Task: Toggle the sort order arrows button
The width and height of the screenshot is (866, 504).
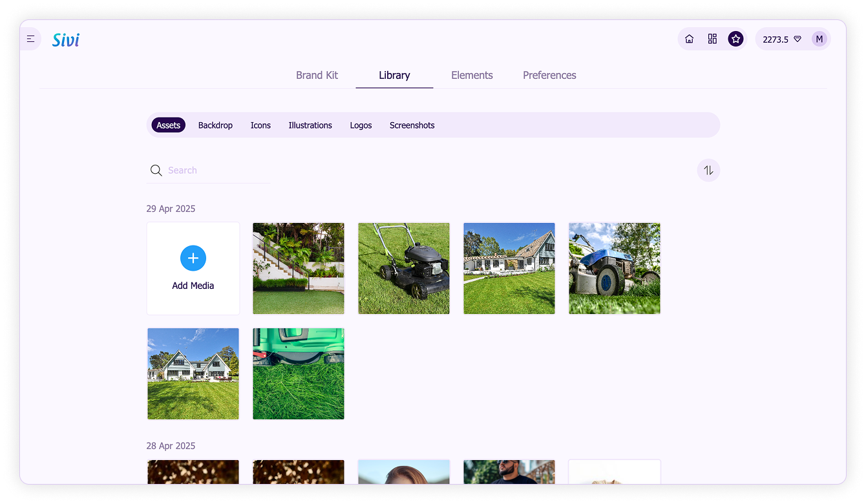Action: point(708,171)
